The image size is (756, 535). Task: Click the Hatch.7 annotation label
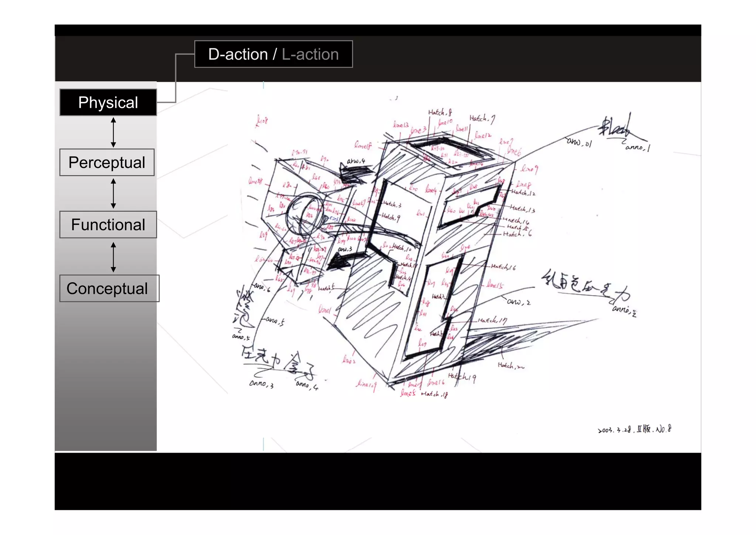[482, 118]
